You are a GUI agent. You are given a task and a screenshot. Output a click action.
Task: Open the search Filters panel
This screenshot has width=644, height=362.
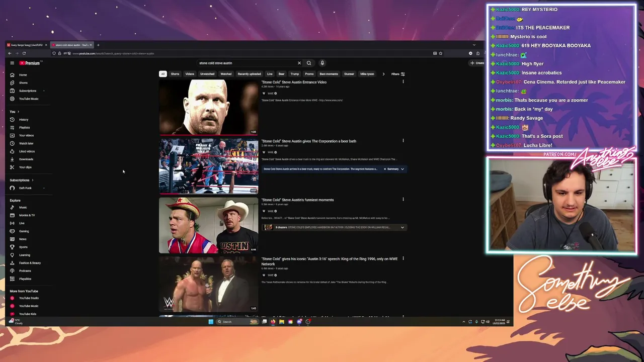click(x=398, y=74)
